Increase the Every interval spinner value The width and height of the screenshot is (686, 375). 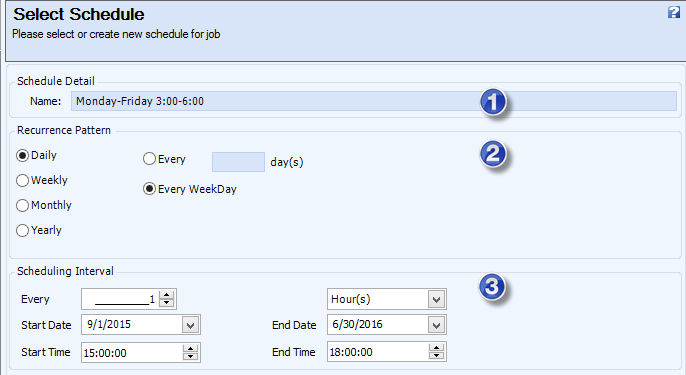point(166,295)
